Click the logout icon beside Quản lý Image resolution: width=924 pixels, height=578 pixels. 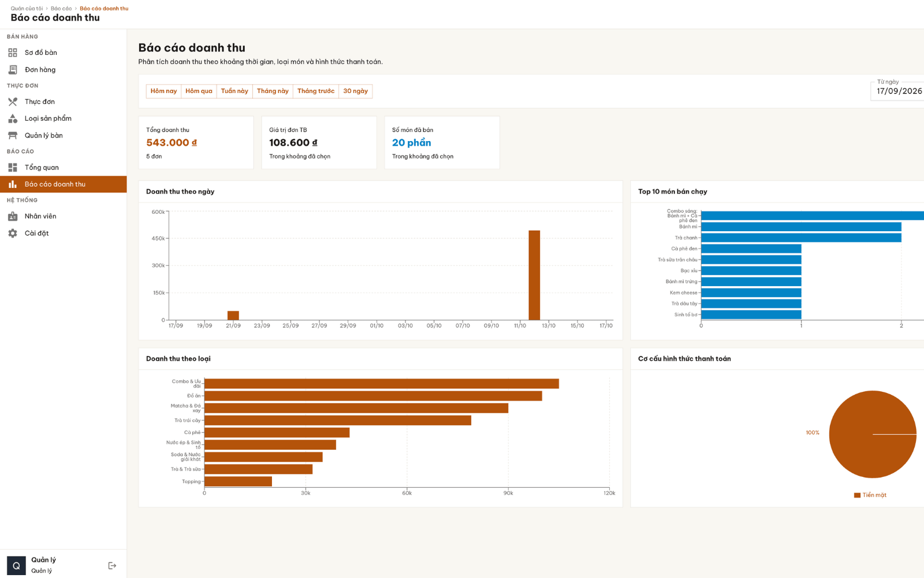pos(113,565)
